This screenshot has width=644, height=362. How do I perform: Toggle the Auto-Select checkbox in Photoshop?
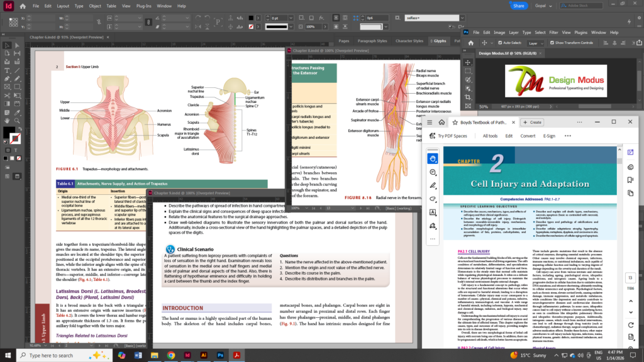[x=500, y=43]
